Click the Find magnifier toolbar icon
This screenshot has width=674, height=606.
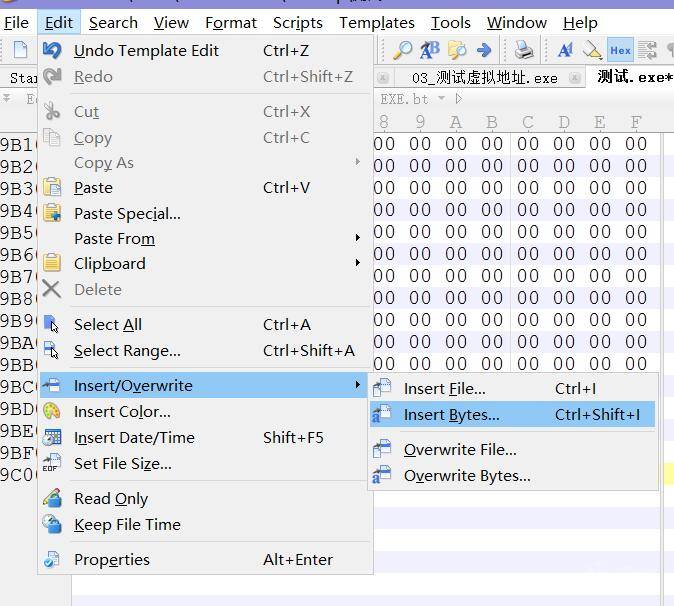tap(402, 50)
